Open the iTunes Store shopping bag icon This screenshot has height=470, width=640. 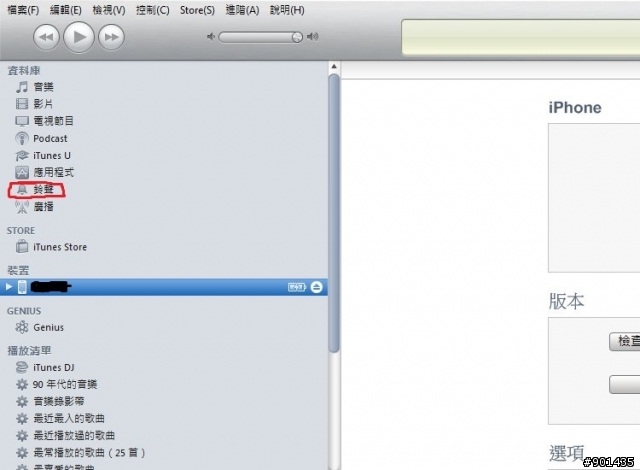22,247
